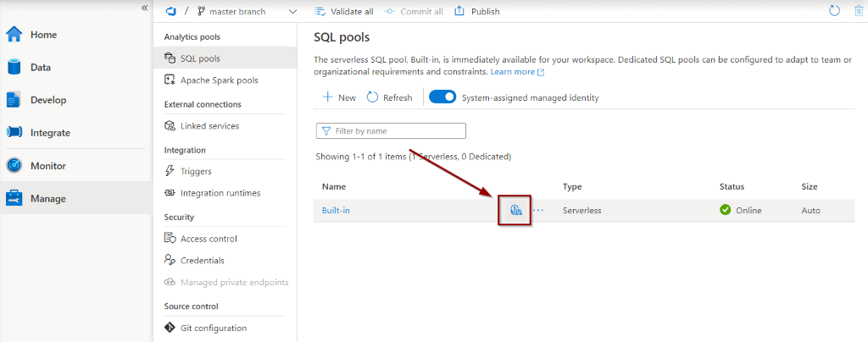Open the Data hub icon
Screen dimensions: 868x342
pyautogui.click(x=14, y=68)
